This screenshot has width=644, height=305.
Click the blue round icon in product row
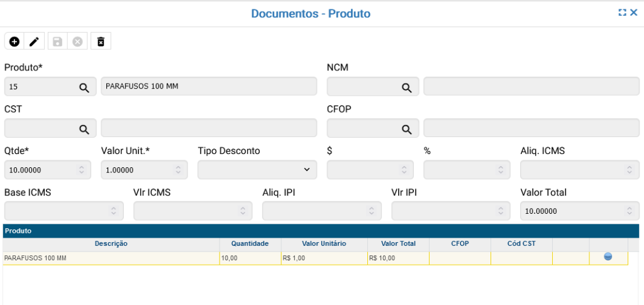point(608,257)
